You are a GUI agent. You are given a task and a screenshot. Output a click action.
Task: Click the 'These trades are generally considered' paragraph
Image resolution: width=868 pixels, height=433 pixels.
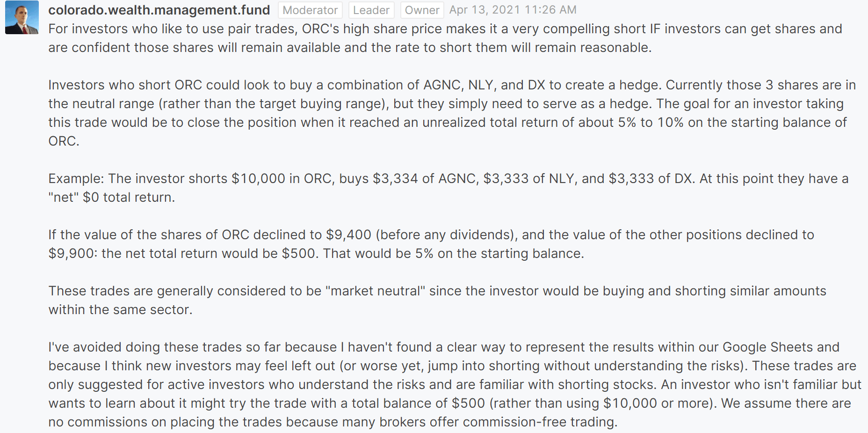[437, 300]
